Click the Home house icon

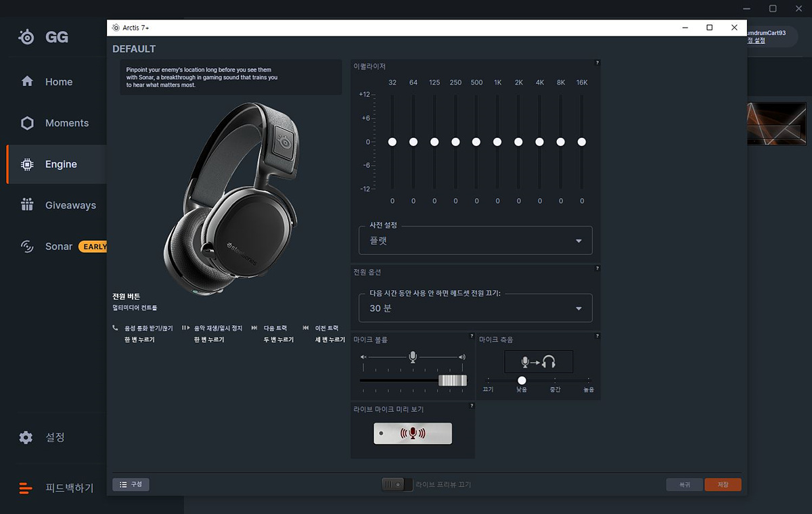point(27,82)
